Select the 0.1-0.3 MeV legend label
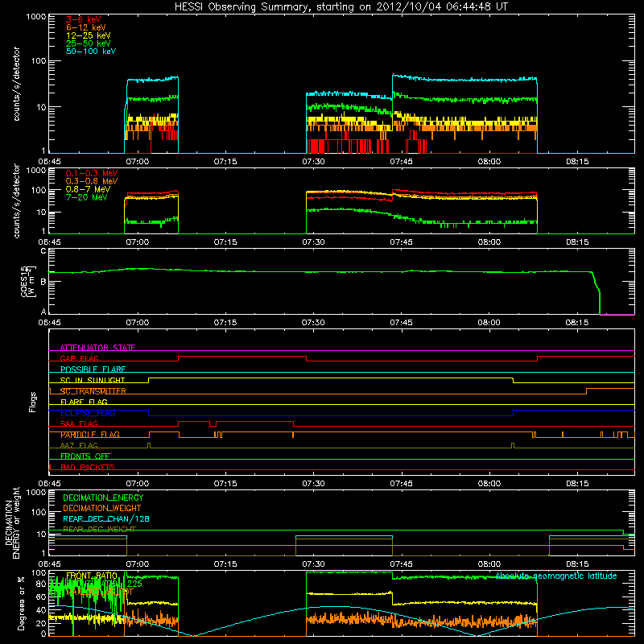This screenshot has width=644, height=644. point(92,173)
